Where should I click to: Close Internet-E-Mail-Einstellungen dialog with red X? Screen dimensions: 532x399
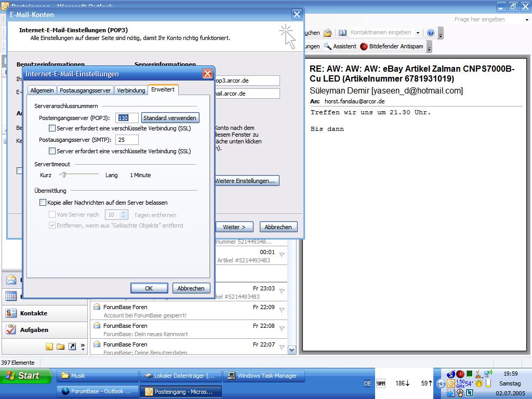207,74
